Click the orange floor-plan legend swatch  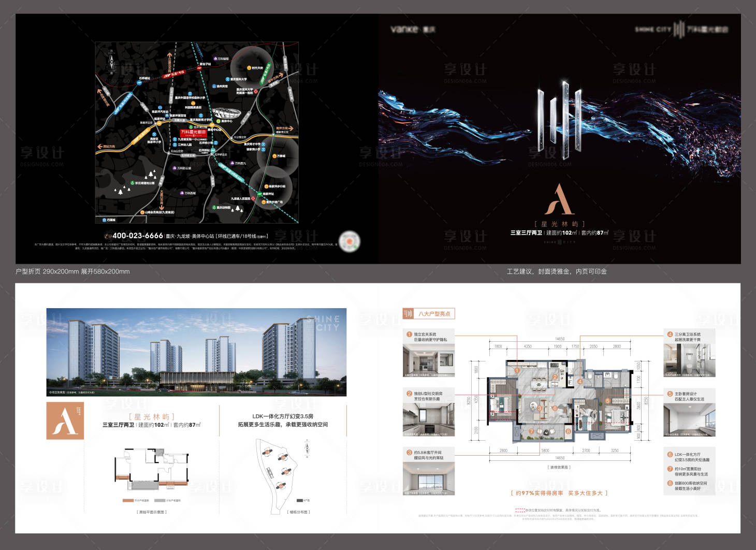tap(128, 500)
